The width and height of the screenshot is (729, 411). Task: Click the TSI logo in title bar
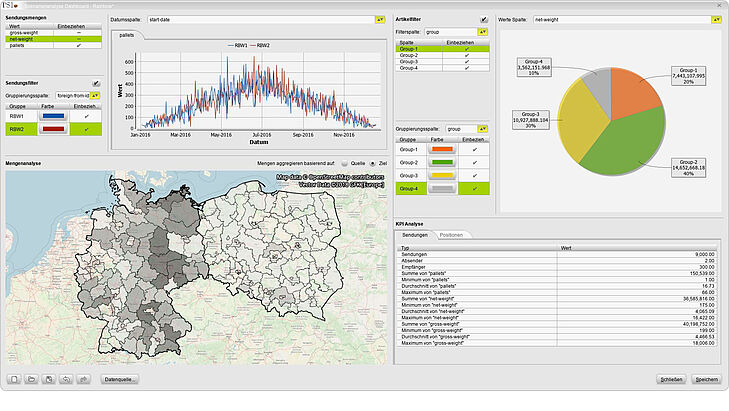(12, 6)
